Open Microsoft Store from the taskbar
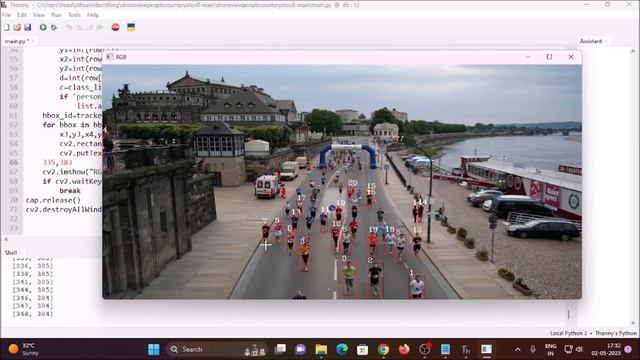Viewport: 640px width, 360px height. tap(362, 349)
